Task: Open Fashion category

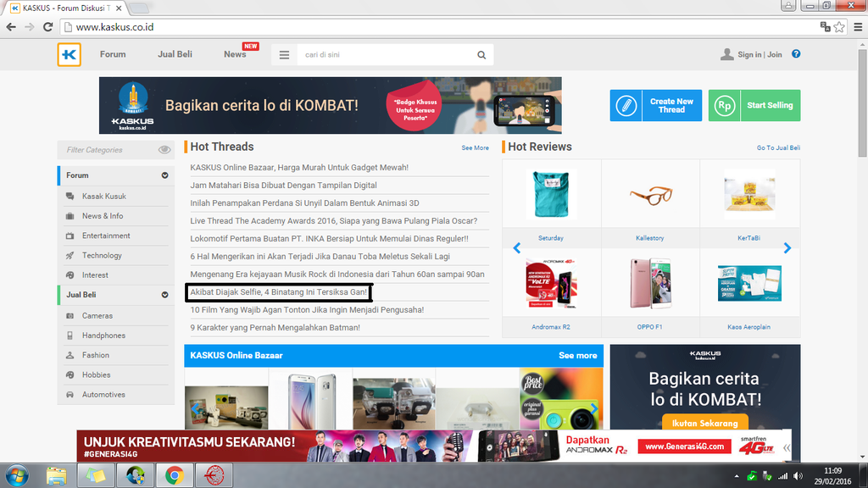Action: point(96,355)
